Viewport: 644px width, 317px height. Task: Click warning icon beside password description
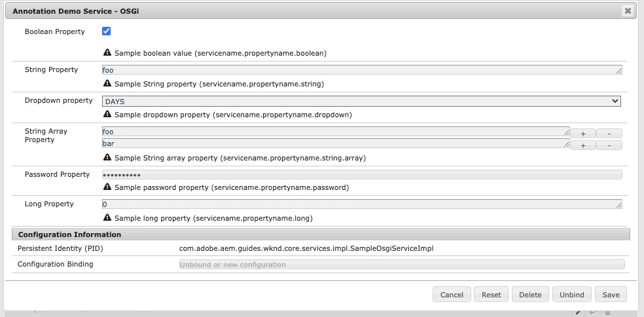coord(107,187)
